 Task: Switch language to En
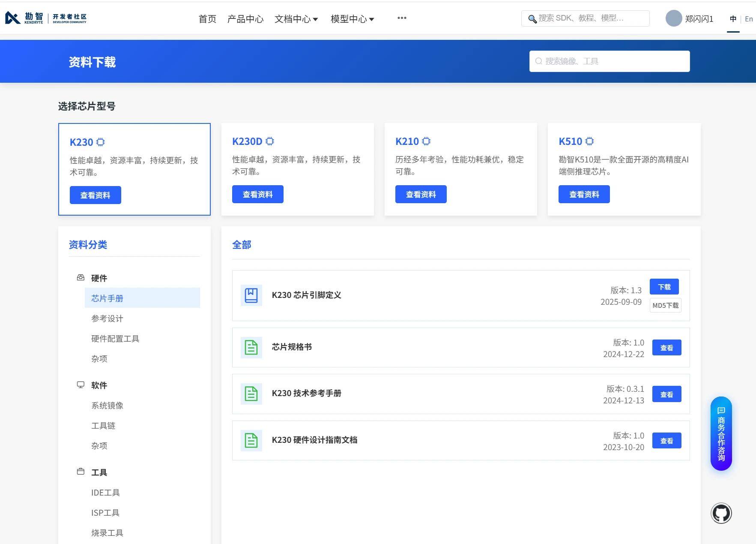point(749,19)
